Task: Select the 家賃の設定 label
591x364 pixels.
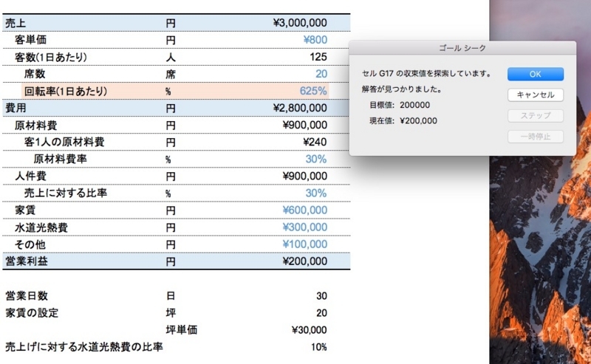Action: (x=32, y=313)
